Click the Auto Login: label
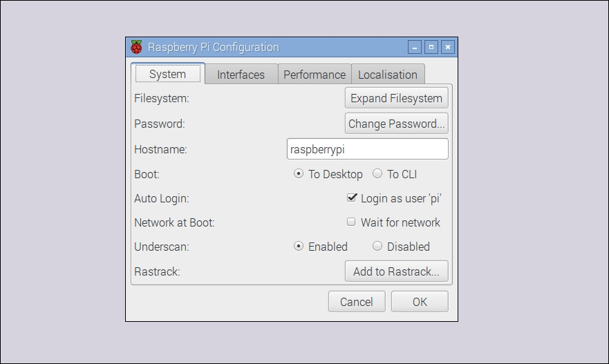 coord(162,198)
